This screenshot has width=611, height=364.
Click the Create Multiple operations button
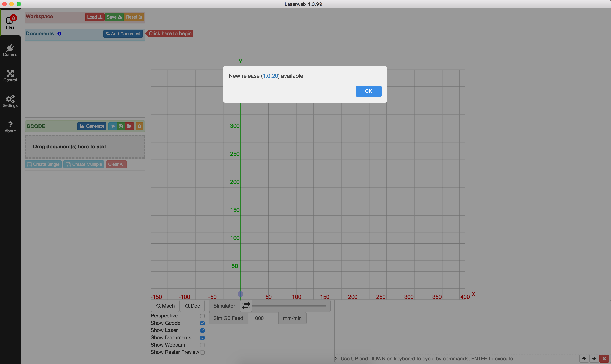(84, 164)
